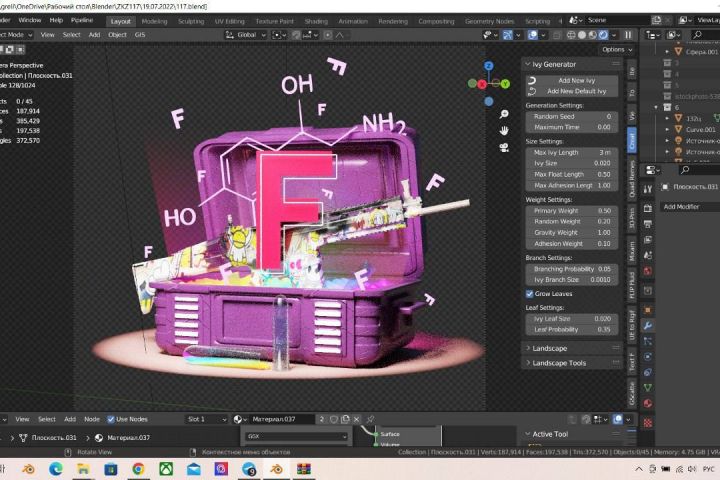Open the Window menu

(30, 20)
